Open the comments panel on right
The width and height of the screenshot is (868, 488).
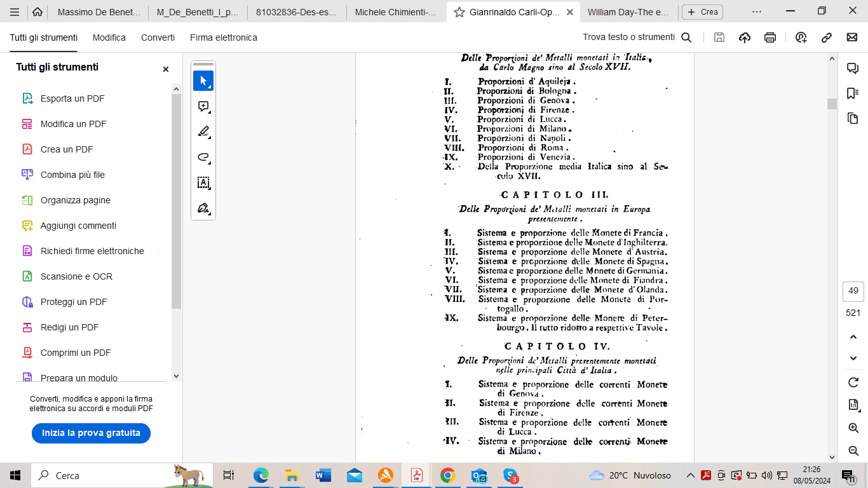[x=853, y=68]
